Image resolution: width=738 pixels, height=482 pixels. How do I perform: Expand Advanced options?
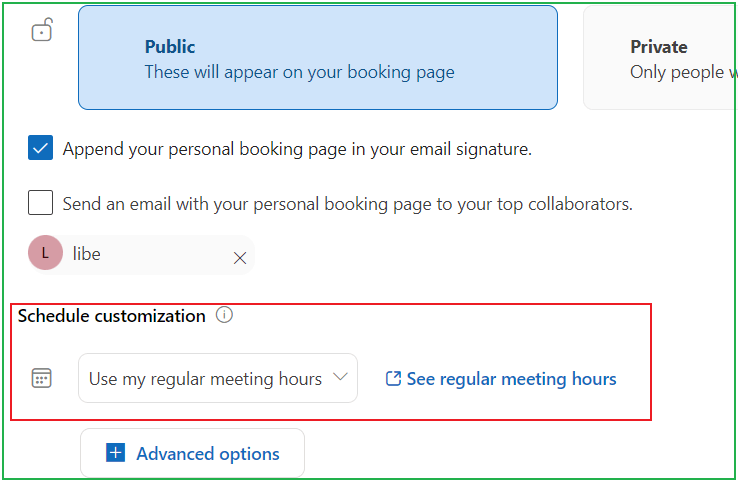click(193, 453)
